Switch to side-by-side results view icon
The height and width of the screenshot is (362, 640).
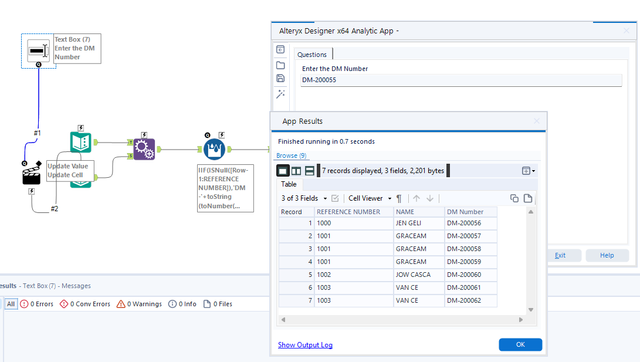coord(296,171)
